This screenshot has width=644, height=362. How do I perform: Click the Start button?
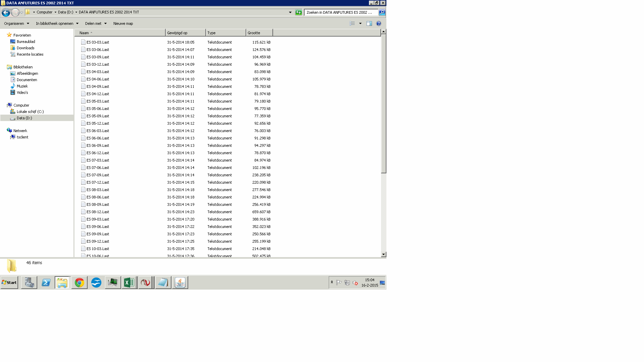[9, 283]
